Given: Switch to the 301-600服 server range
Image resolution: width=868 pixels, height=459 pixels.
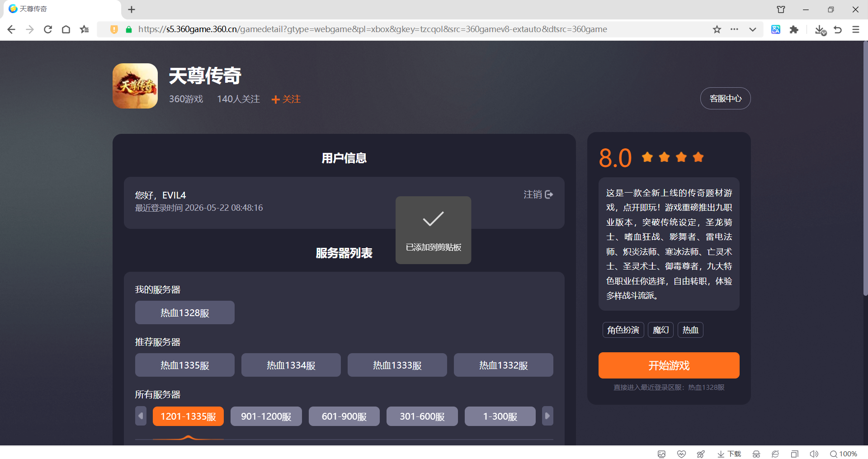Looking at the screenshot, I should click(x=422, y=416).
